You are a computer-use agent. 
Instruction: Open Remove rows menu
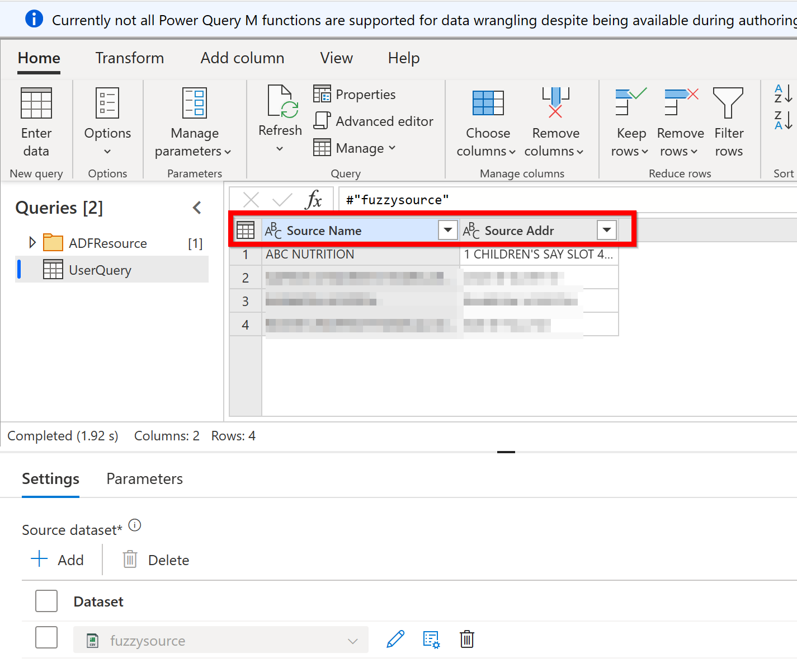tap(680, 123)
